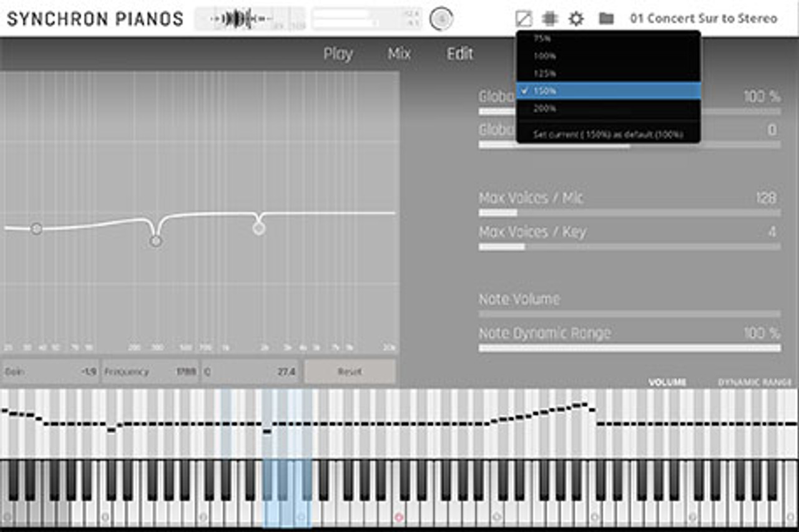Adjust the Max Voices / Mic slider
This screenshot has width=799, height=532.
click(629, 213)
